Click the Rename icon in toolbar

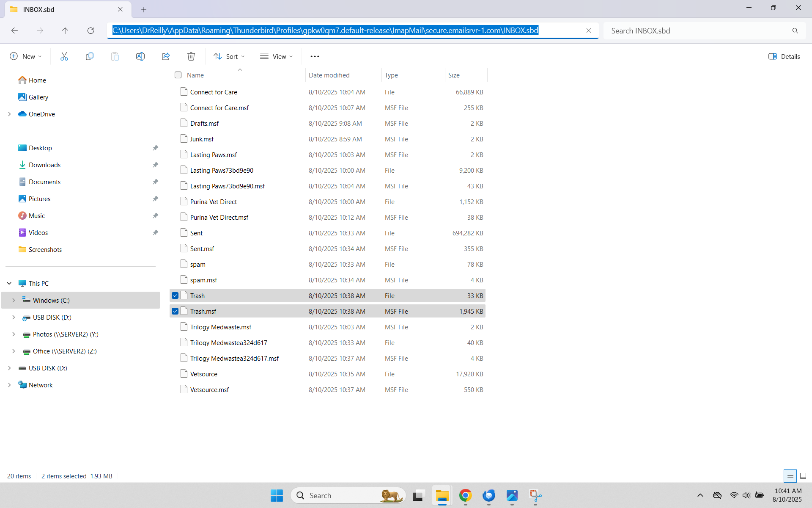point(140,56)
